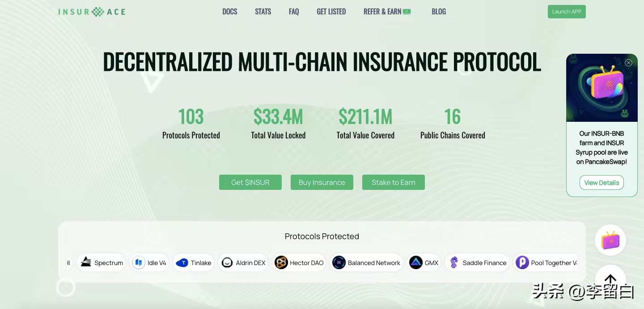Image resolution: width=644 pixels, height=309 pixels.
Task: Click the floating purple TV icon
Action: click(610, 240)
